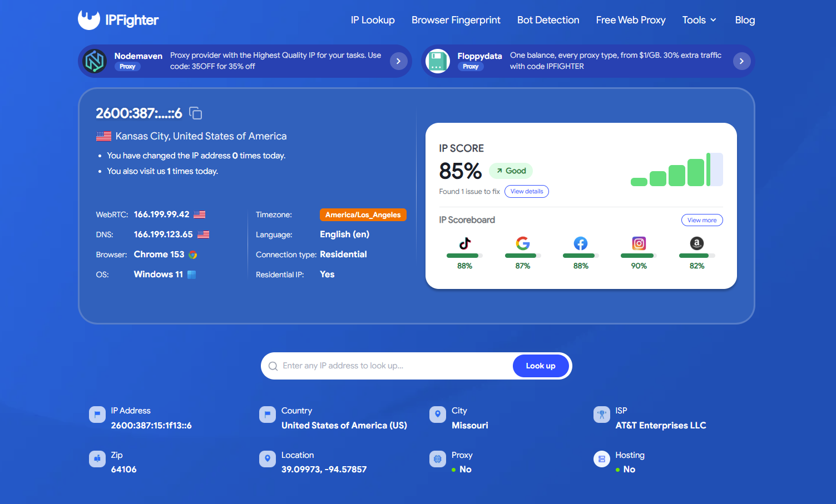
Task: Click the America/Los_Angeles timezone badge
Action: pos(363,214)
